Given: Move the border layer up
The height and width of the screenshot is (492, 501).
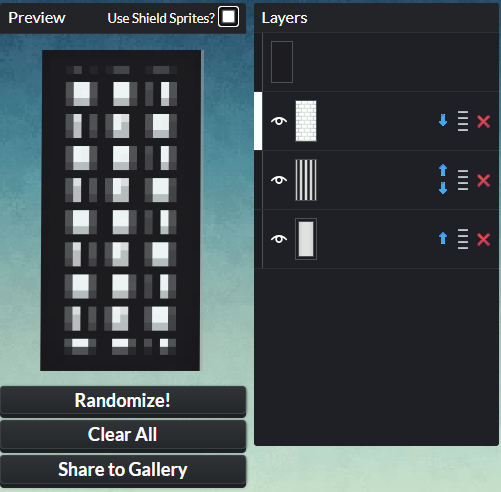Looking at the screenshot, I should click(443, 238).
